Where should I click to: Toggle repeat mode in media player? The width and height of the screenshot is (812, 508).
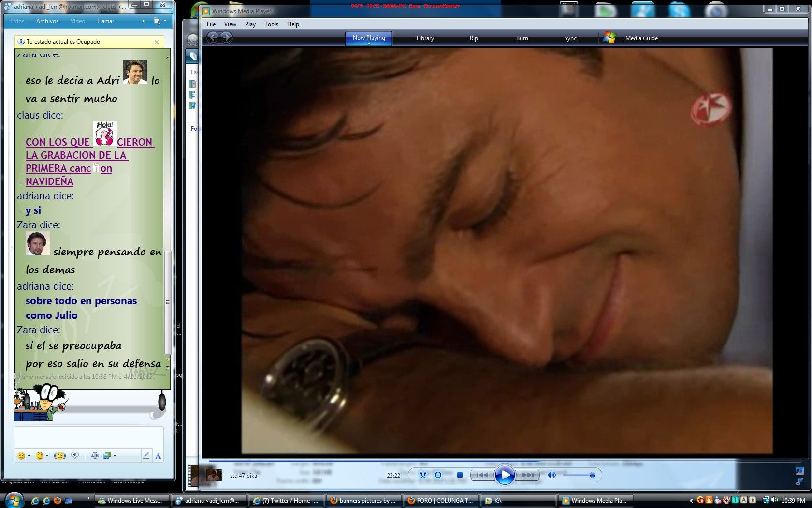438,475
